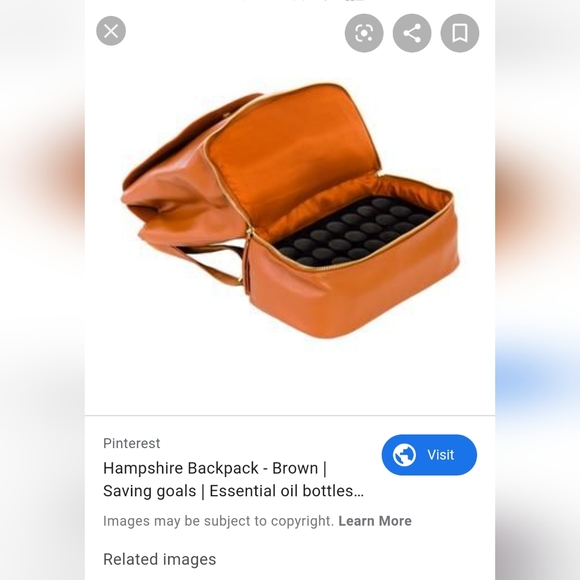This screenshot has width=580, height=580.
Task: Tap the brown backpack main image
Action: [x=290, y=210]
